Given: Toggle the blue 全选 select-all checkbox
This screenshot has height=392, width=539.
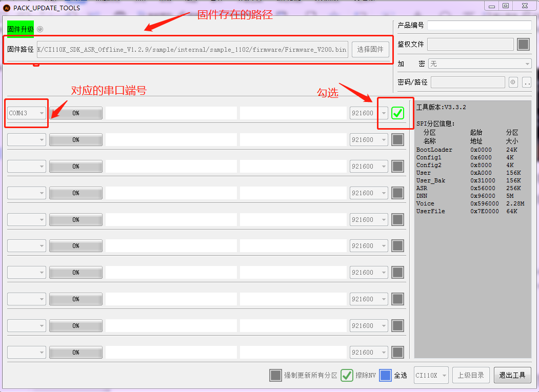Looking at the screenshot, I should pyautogui.click(x=386, y=375).
